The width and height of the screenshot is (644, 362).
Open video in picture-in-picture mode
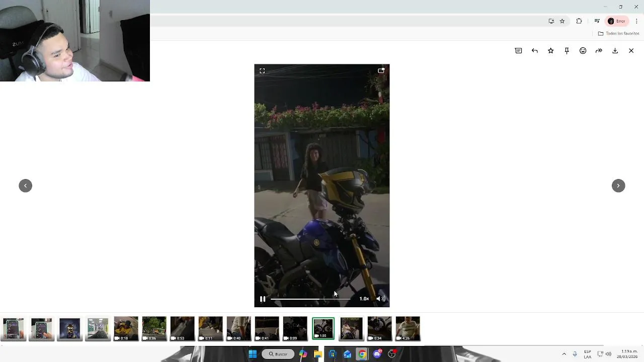coord(381,71)
